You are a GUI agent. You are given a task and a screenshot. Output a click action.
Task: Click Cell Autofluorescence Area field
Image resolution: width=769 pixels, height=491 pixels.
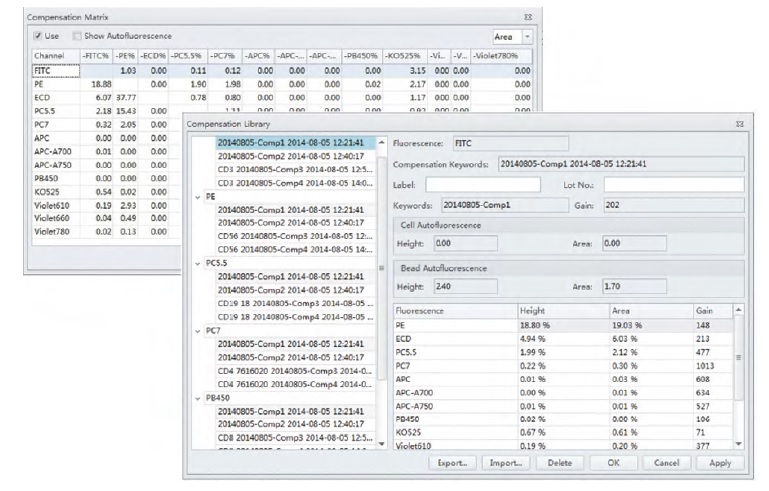pyautogui.click(x=634, y=243)
